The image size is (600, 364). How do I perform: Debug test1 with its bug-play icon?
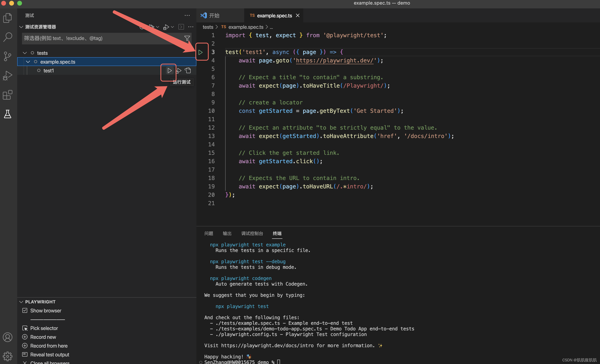point(178,71)
